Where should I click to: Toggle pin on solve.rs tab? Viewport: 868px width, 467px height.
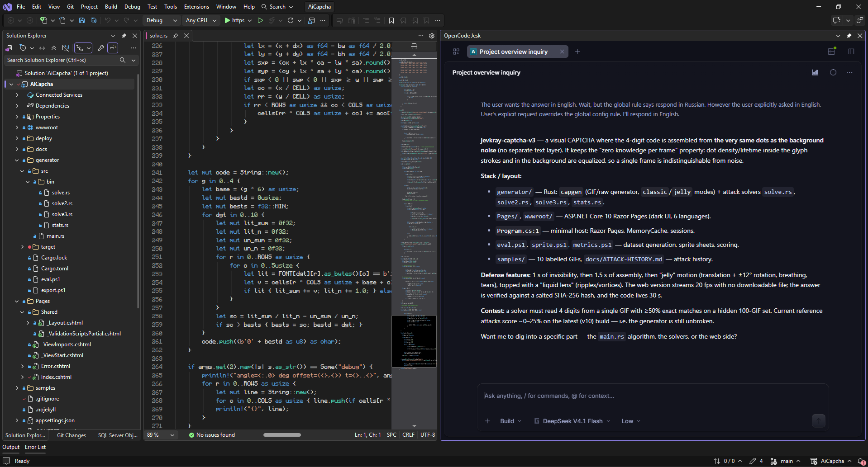[176, 36]
